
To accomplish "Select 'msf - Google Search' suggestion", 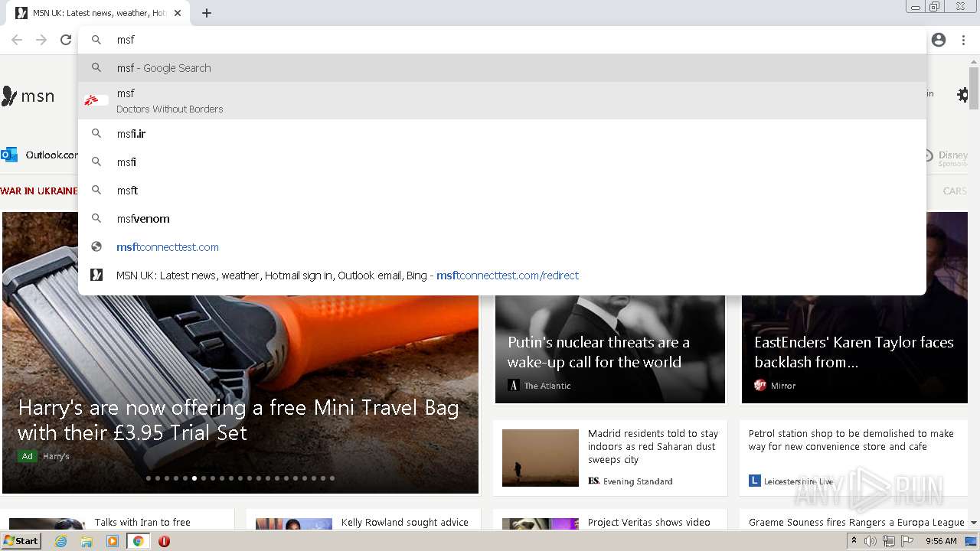I will (x=502, y=68).
